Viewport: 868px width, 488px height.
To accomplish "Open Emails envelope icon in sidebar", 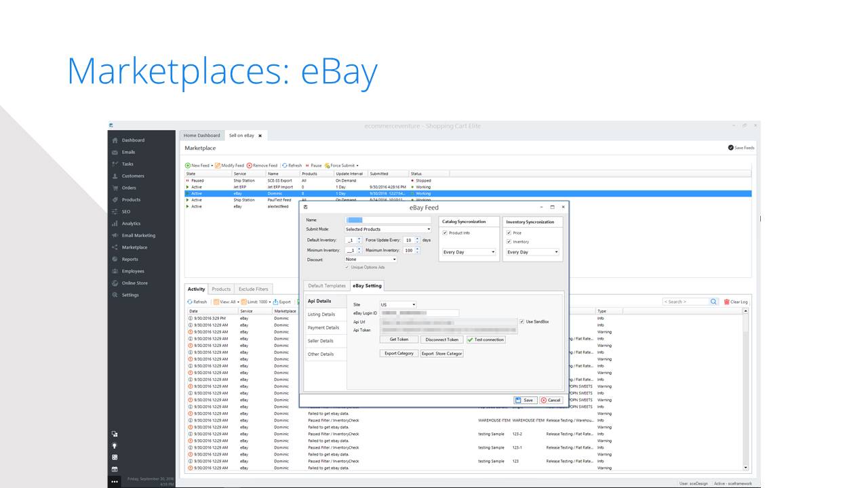I will pos(115,152).
